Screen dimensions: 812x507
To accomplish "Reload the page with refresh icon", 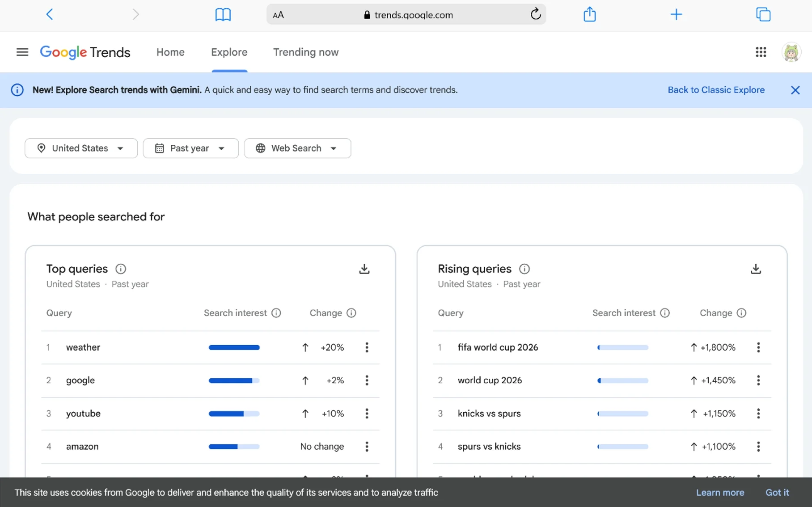I will [535, 14].
